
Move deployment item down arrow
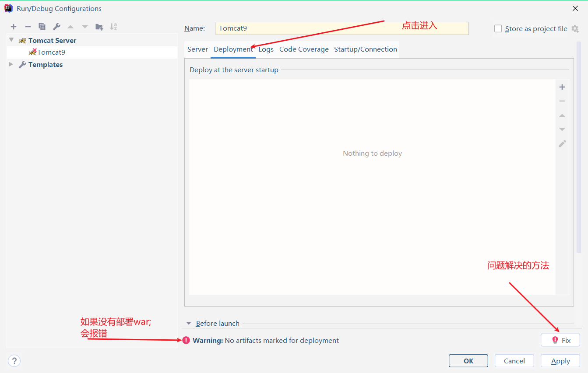pos(562,129)
